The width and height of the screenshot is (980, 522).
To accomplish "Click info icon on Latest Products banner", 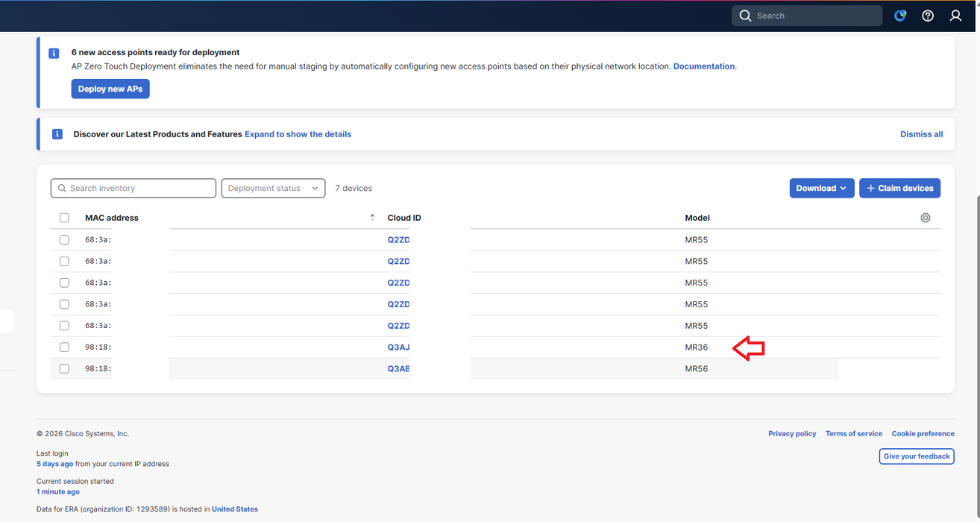I will click(57, 134).
